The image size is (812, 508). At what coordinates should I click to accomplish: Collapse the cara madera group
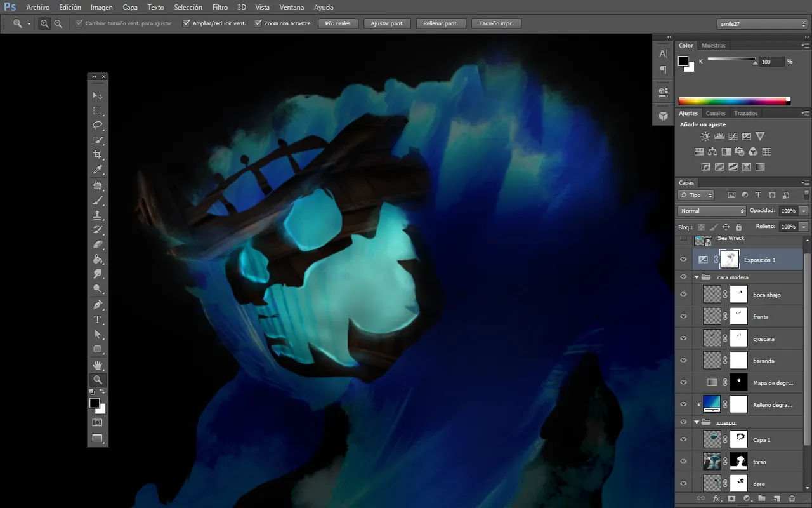(697, 277)
